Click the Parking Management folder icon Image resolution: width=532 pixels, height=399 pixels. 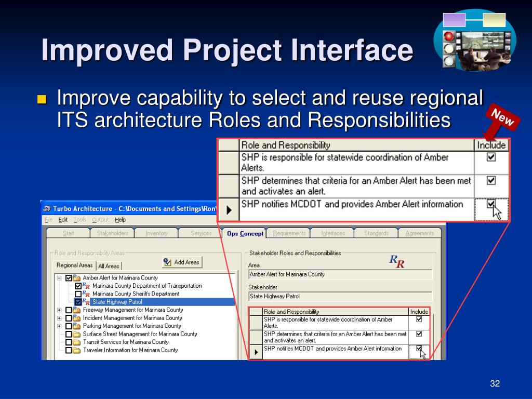click(76, 326)
